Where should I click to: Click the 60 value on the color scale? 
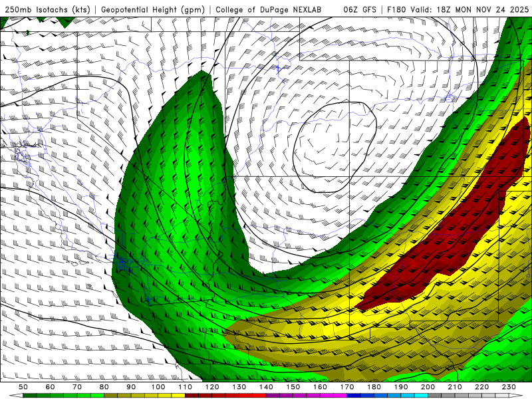tap(51, 387)
